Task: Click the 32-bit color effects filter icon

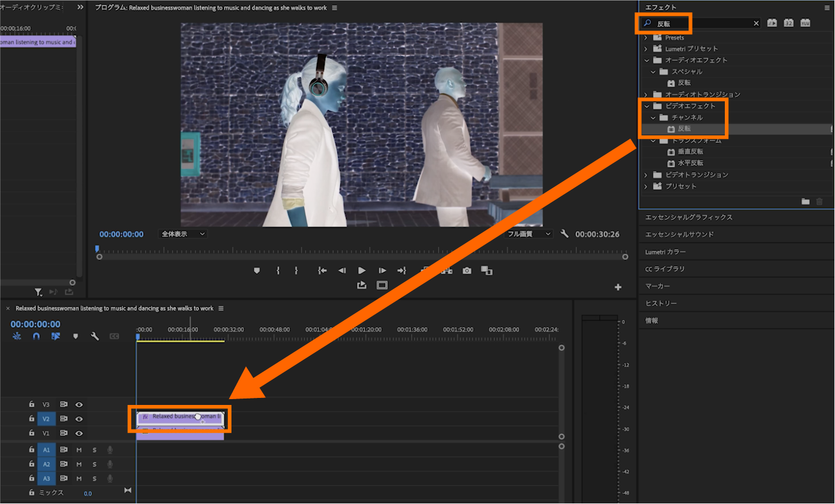Action: click(789, 23)
